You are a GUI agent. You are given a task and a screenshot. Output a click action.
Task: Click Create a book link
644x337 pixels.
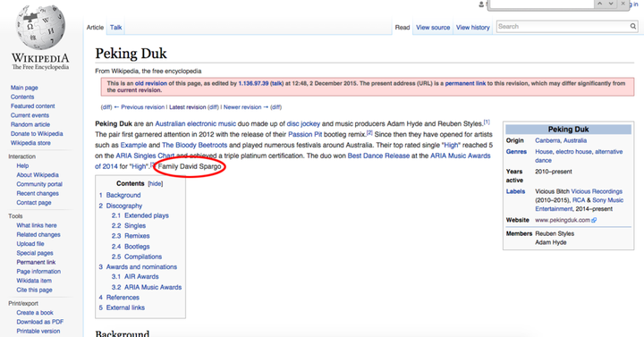tap(35, 312)
